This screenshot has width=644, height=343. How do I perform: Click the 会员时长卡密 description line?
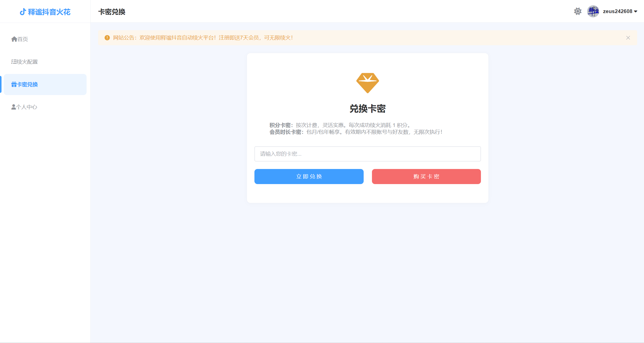356,132
